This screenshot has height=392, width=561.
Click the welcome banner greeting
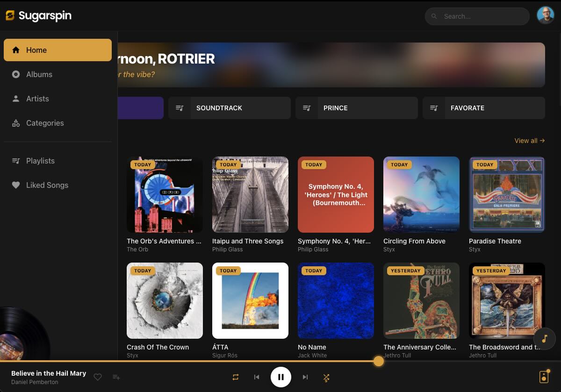pyautogui.click(x=166, y=59)
